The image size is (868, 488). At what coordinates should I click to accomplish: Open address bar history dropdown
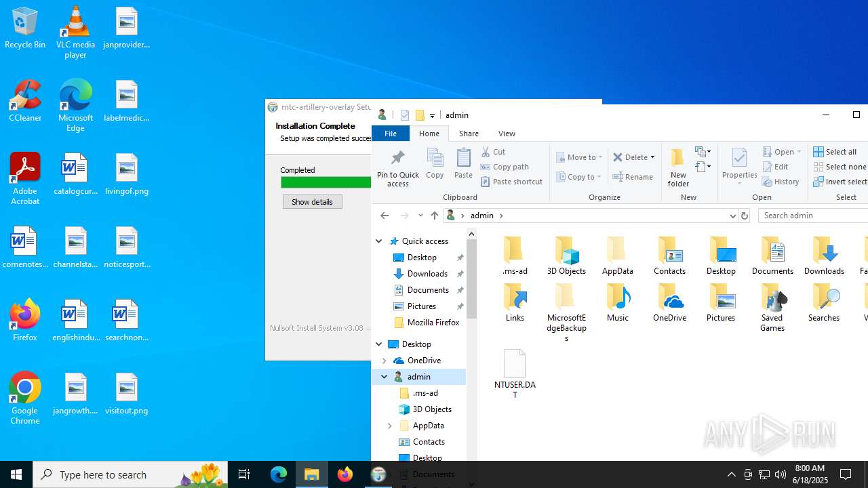coord(732,216)
